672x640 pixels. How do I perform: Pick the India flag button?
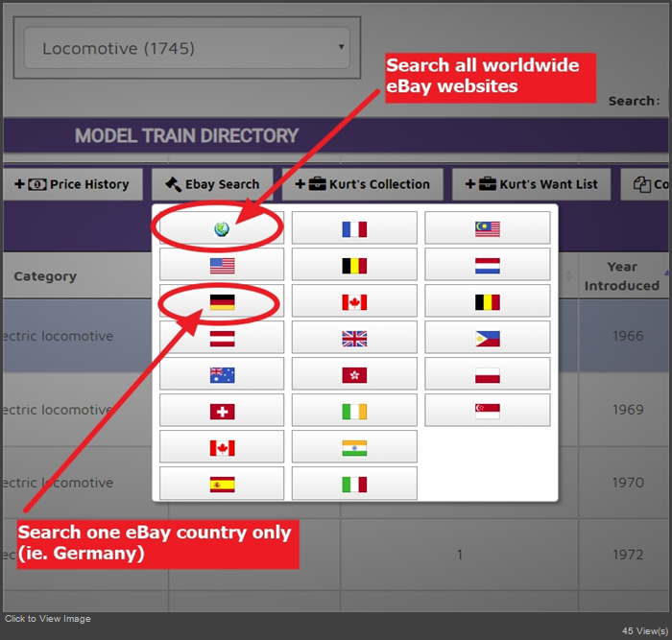[354, 448]
